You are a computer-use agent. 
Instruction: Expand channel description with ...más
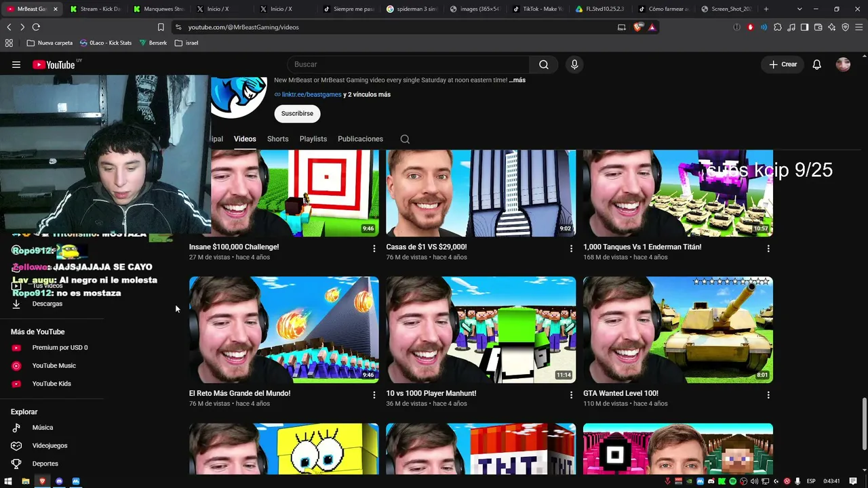[x=517, y=80]
